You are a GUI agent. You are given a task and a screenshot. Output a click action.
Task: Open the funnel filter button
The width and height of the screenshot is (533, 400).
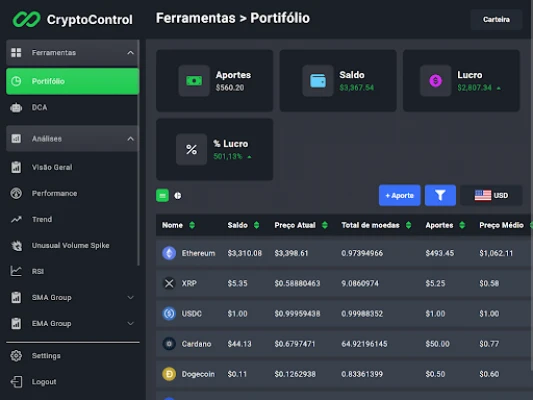[x=440, y=195]
